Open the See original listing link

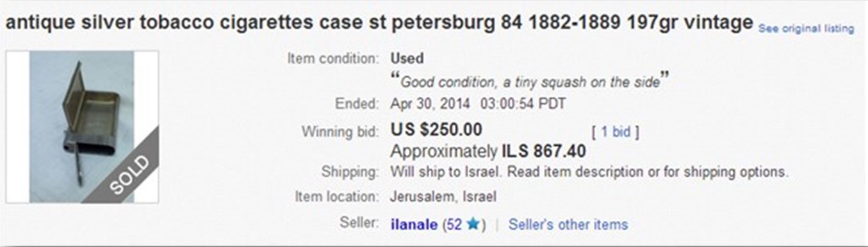click(x=806, y=29)
